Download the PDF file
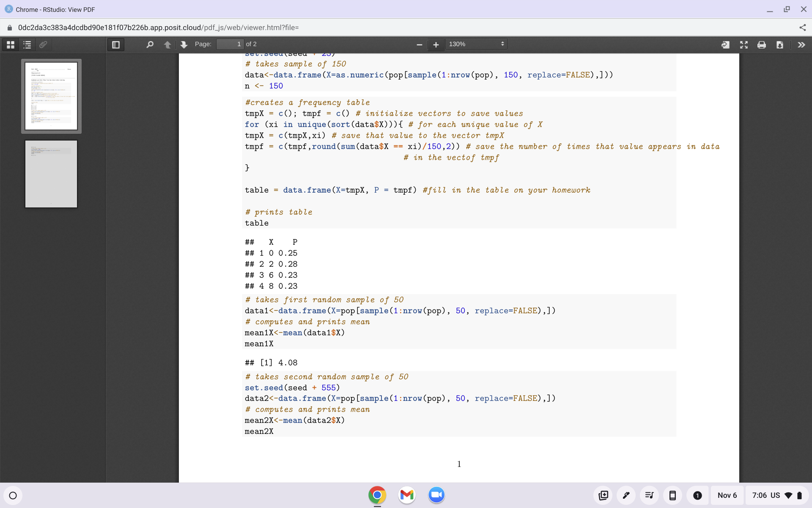Viewport: 812px width, 508px height. 779,44
